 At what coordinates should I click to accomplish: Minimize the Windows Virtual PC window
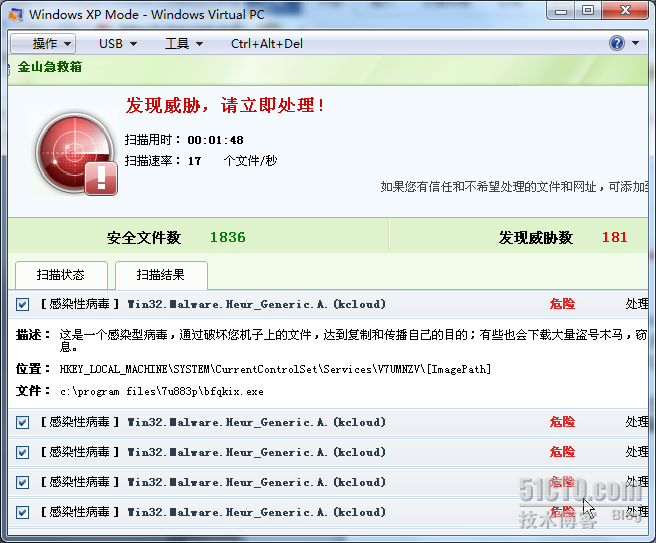(x=561, y=10)
